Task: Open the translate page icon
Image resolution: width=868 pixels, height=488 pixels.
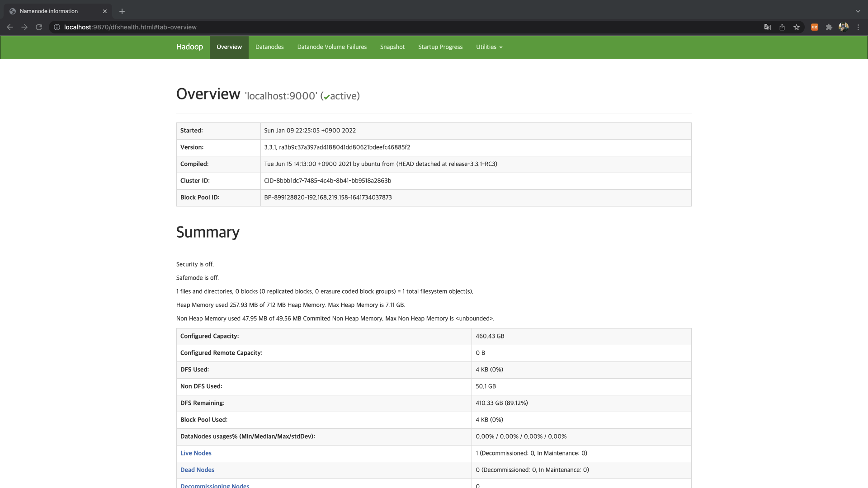Action: (768, 27)
